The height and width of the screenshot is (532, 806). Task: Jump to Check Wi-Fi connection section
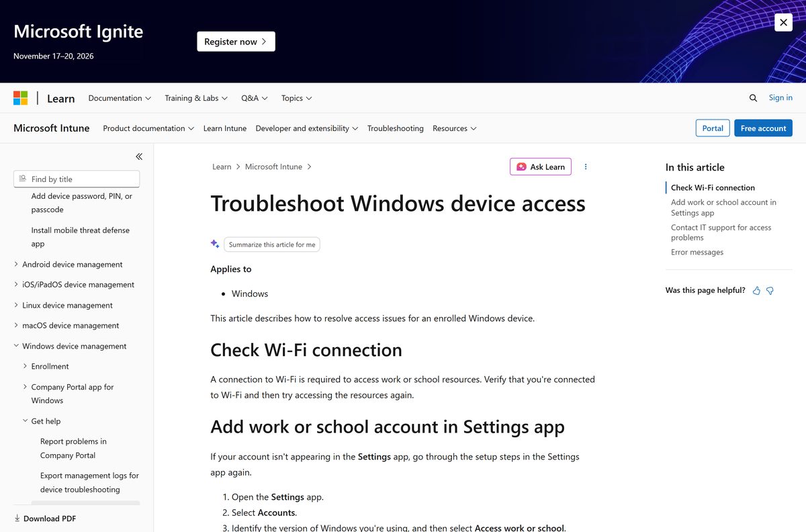(713, 188)
